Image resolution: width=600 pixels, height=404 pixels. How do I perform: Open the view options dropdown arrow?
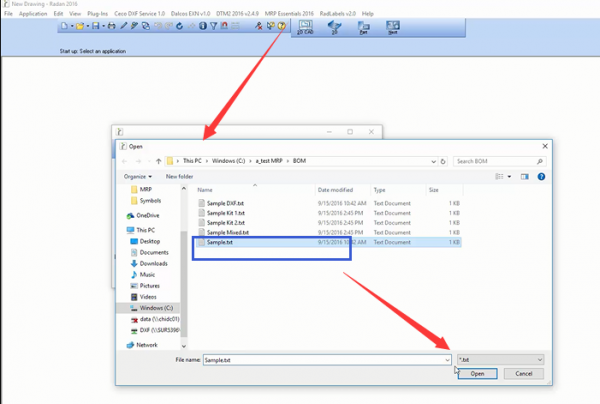[x=509, y=176]
